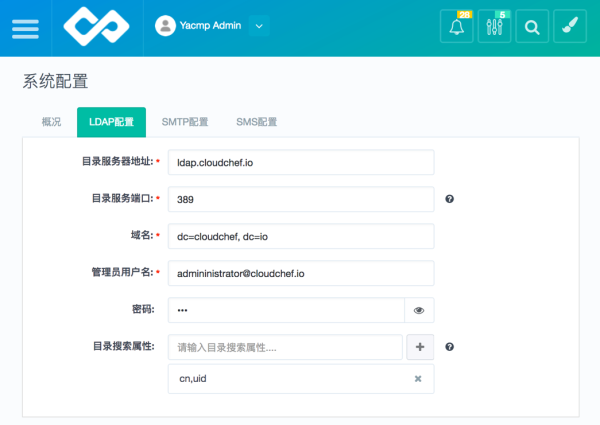Click the 目录搜索属性 input field
The width and height of the screenshot is (600, 425).
pos(285,347)
